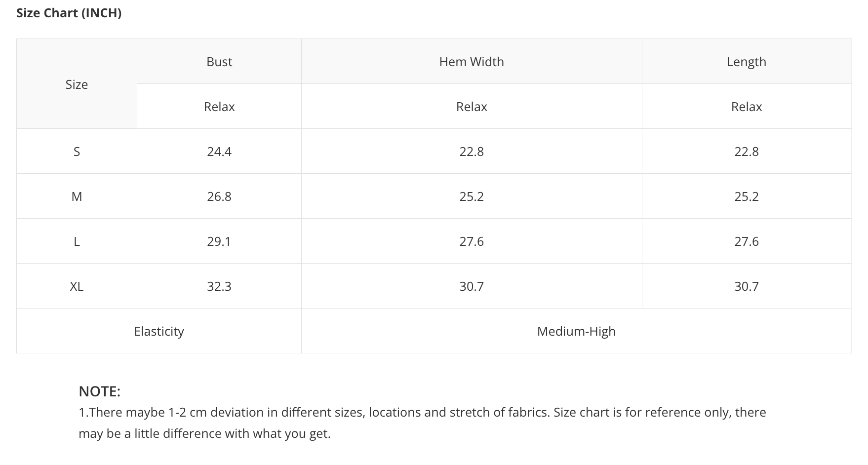868x465 pixels.
Task: Select the 24.4 bust value
Action: coord(219,152)
